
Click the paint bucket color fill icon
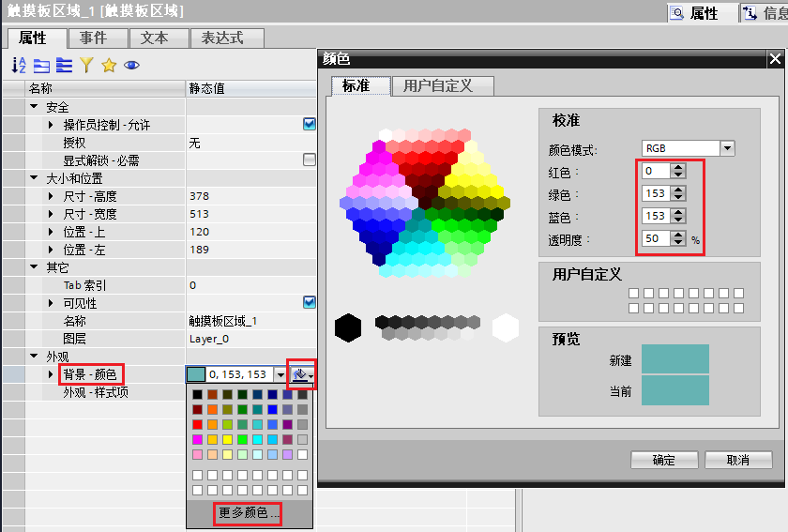pyautogui.click(x=300, y=374)
